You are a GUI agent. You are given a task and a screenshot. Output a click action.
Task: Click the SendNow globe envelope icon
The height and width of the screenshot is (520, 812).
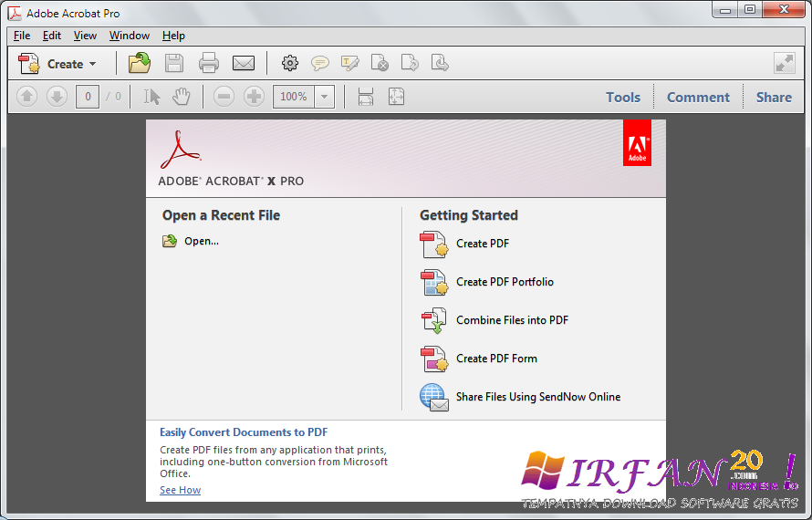point(434,397)
